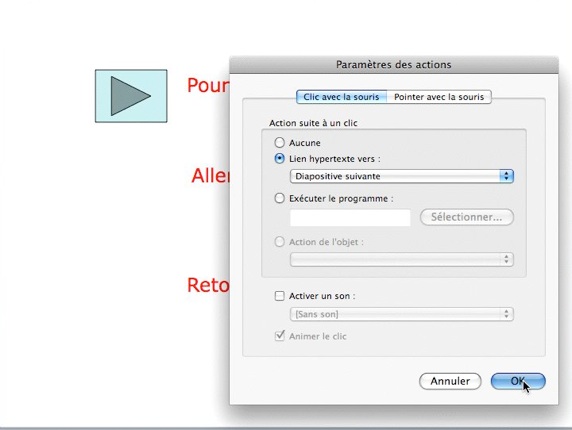This screenshot has height=430, width=572.
Task: Select the Action de l'objet radio button
Action: click(279, 242)
